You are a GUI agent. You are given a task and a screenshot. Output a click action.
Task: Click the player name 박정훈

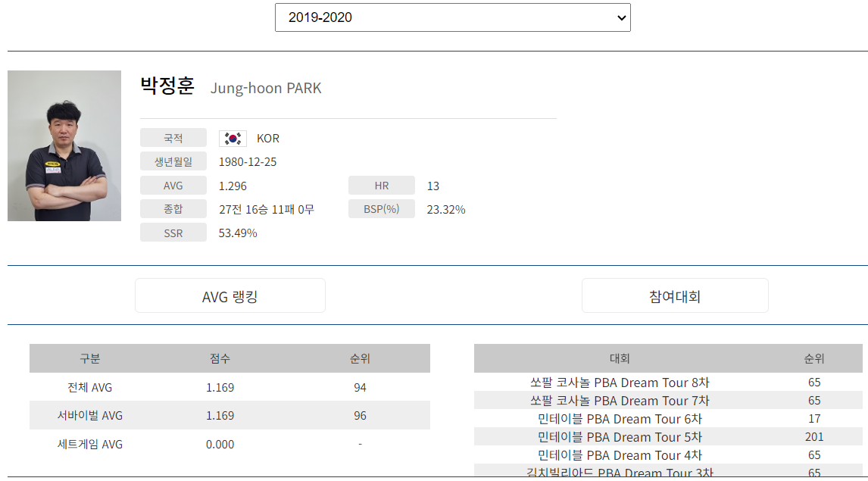(168, 87)
